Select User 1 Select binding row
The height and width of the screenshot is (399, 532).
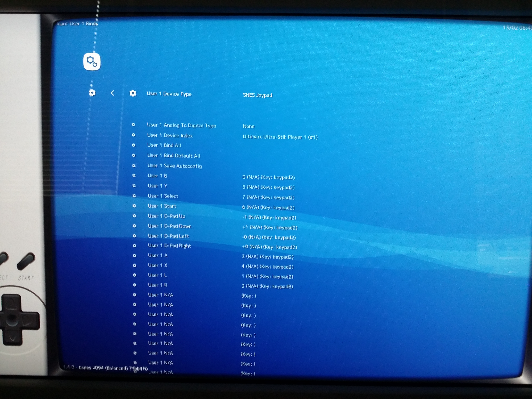pyautogui.click(x=163, y=196)
